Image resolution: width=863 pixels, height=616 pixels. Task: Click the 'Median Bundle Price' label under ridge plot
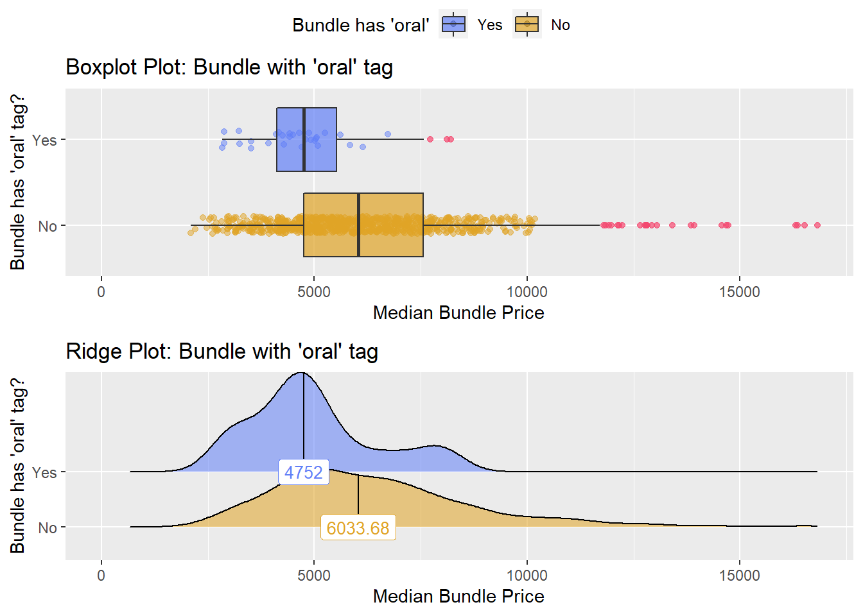tap(458, 596)
